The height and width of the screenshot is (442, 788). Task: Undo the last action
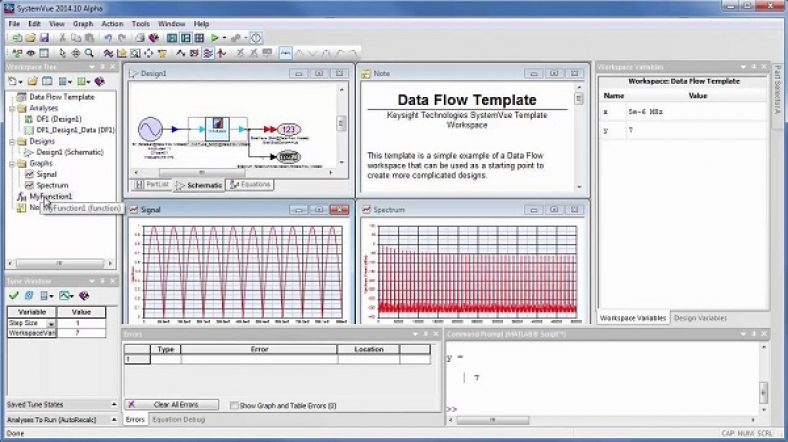coord(108,38)
